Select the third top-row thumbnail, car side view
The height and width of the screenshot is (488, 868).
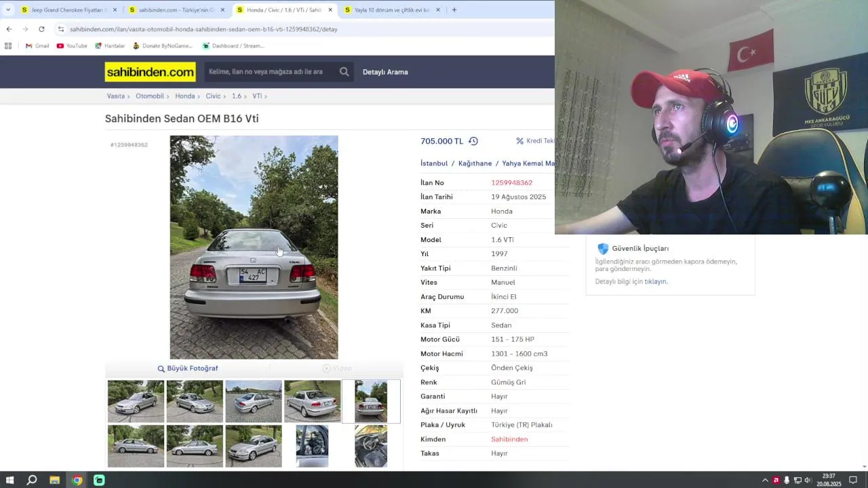254,401
